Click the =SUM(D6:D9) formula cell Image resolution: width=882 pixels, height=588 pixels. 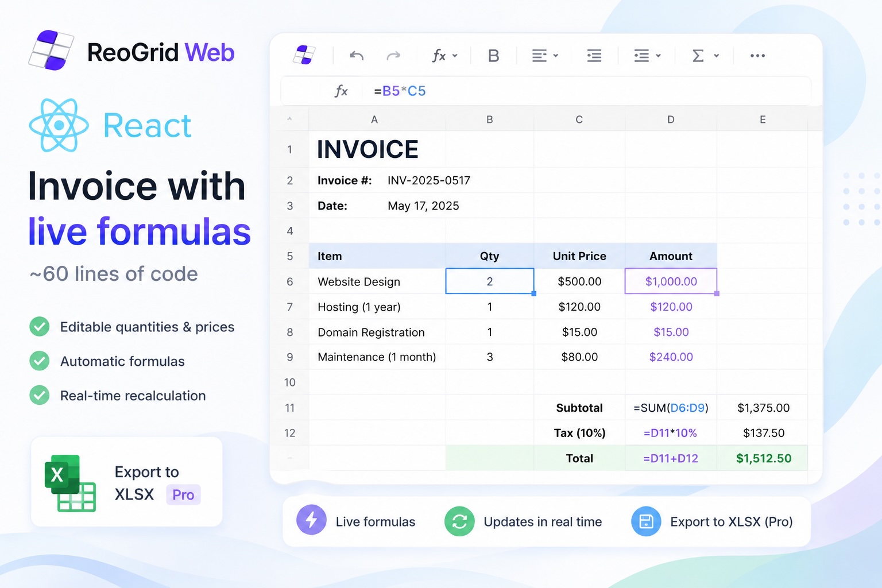[x=671, y=408]
